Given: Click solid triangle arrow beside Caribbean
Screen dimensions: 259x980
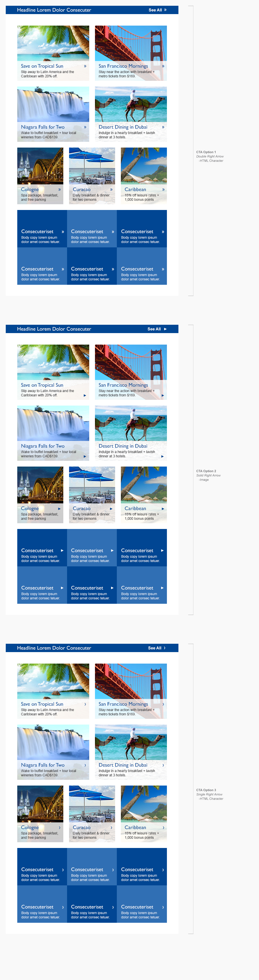Looking at the screenshot, I should 163,509.
